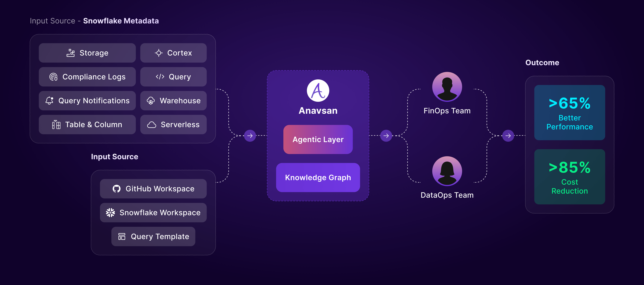Click the Snowflake Workspace logo icon

[x=110, y=213]
